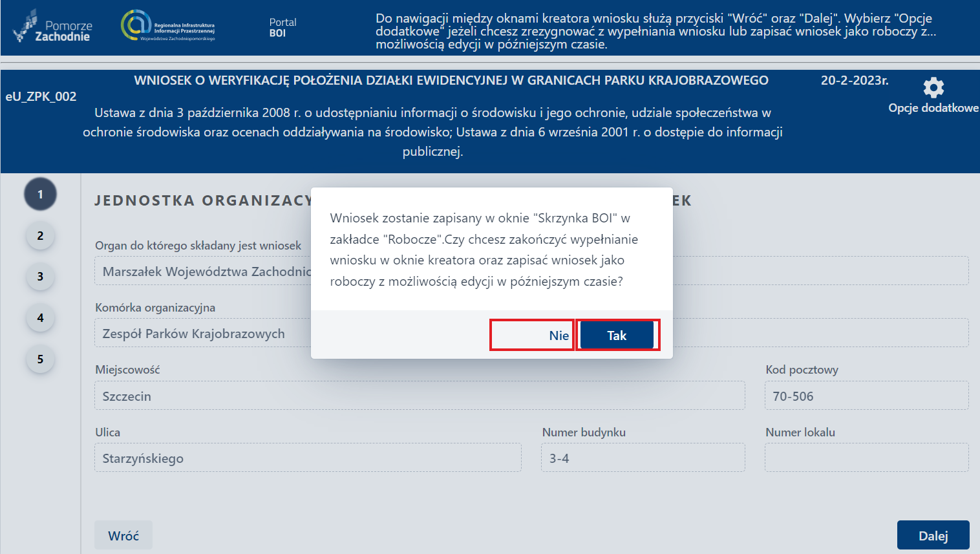Go to final wizard step 5

pos(40,359)
